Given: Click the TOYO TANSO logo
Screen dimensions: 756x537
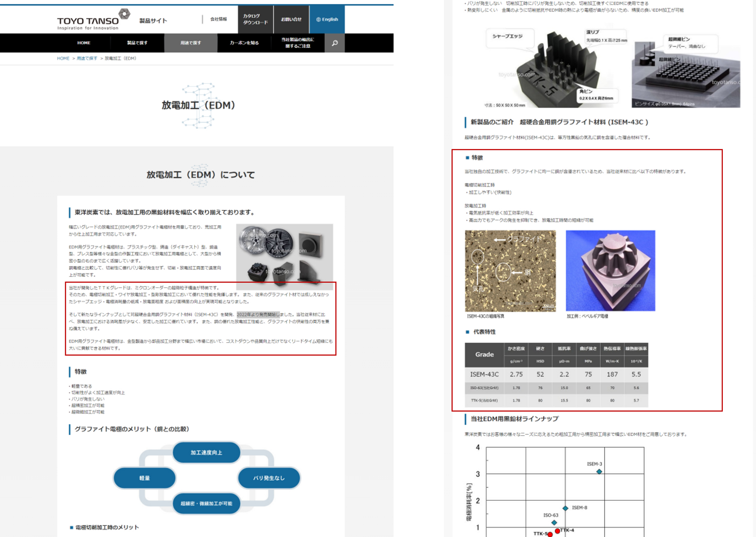Looking at the screenshot, I should point(94,20).
